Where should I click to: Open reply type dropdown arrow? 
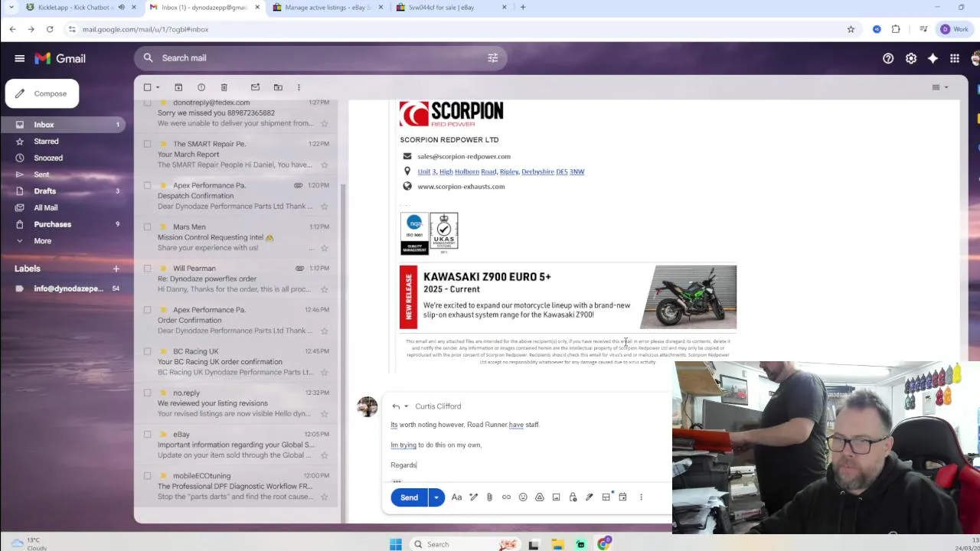406,406
